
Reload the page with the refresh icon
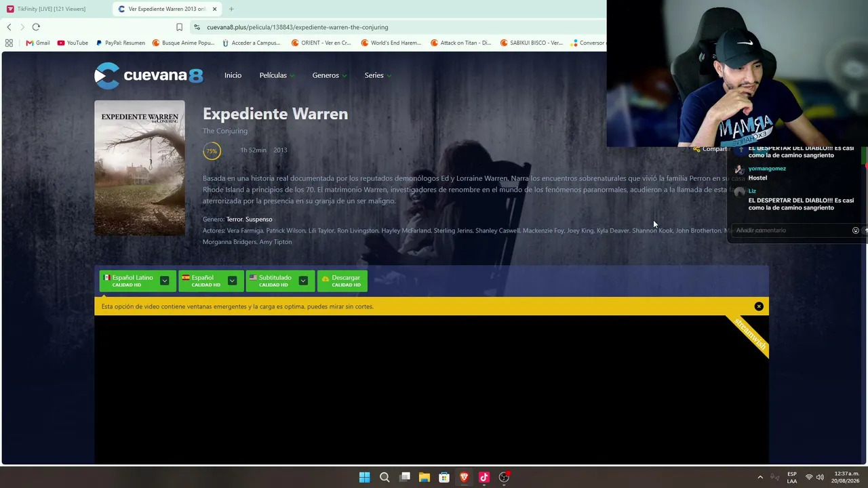pyautogui.click(x=36, y=27)
